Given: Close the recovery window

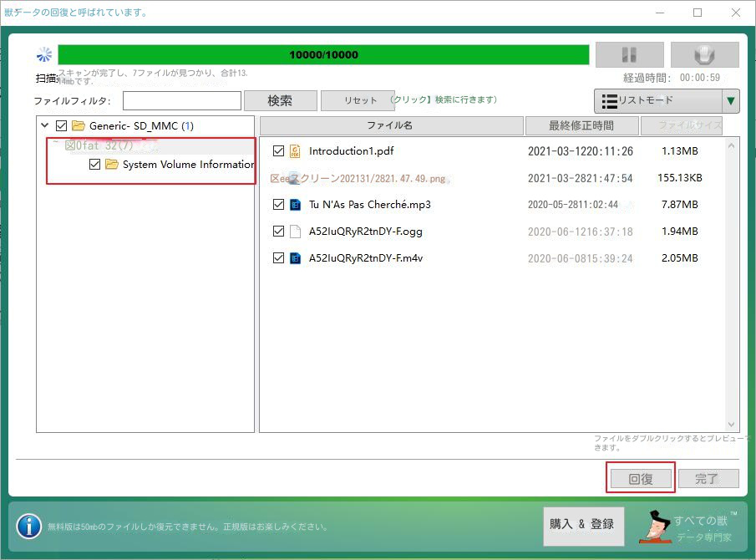Looking at the screenshot, I should [736, 13].
